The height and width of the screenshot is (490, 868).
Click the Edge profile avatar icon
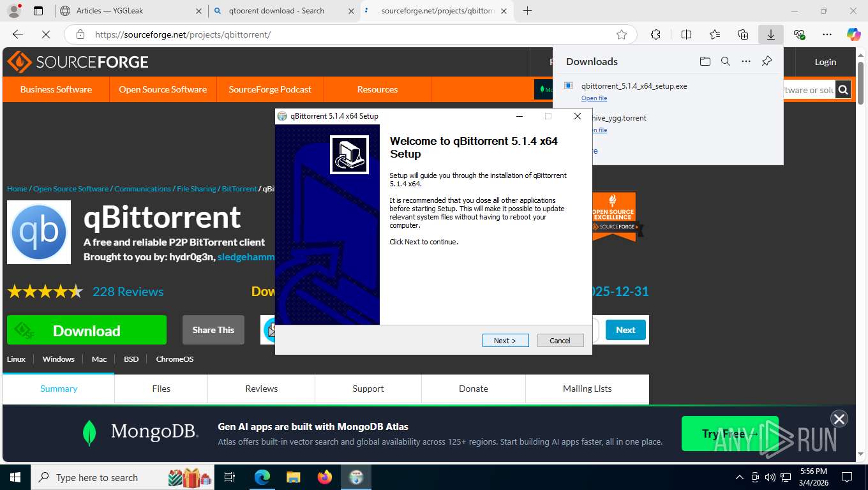[x=14, y=11]
